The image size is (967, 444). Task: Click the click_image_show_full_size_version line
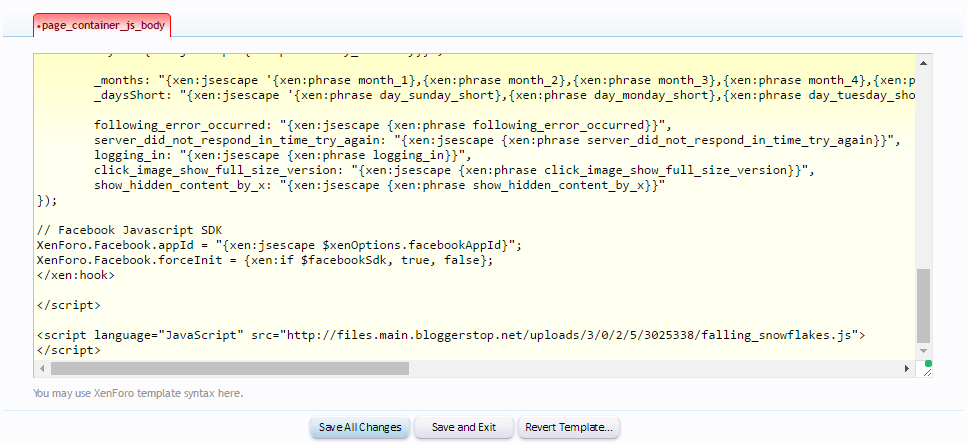[455, 170]
